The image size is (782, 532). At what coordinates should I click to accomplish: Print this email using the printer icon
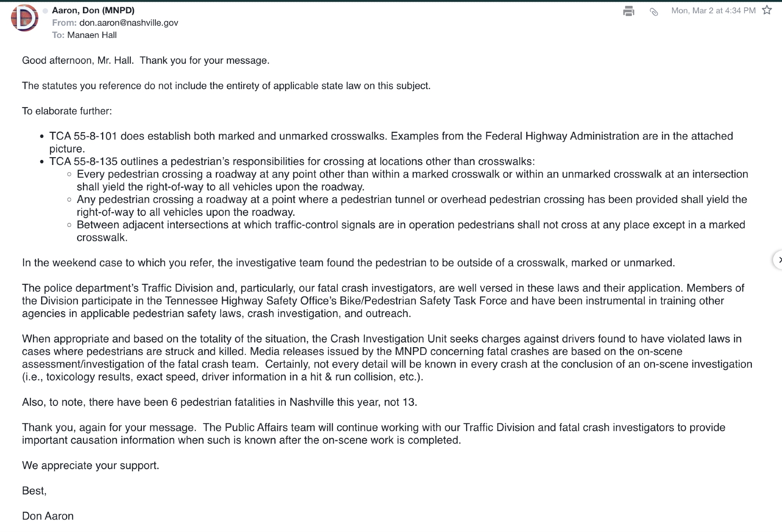tap(628, 11)
